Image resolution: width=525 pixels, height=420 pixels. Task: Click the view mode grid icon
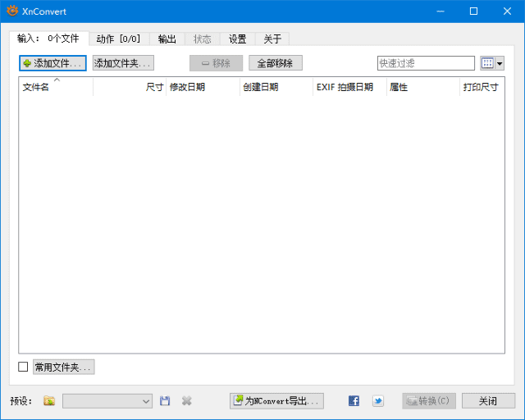coord(487,63)
